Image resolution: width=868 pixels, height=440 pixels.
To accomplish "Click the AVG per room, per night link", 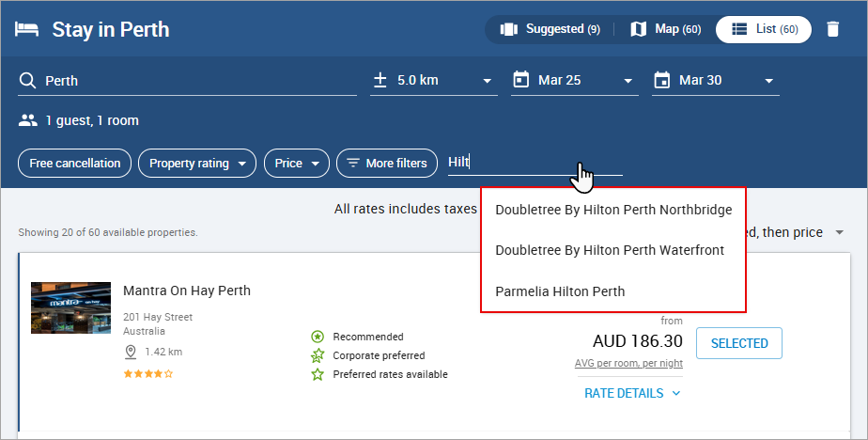I will (x=628, y=363).
